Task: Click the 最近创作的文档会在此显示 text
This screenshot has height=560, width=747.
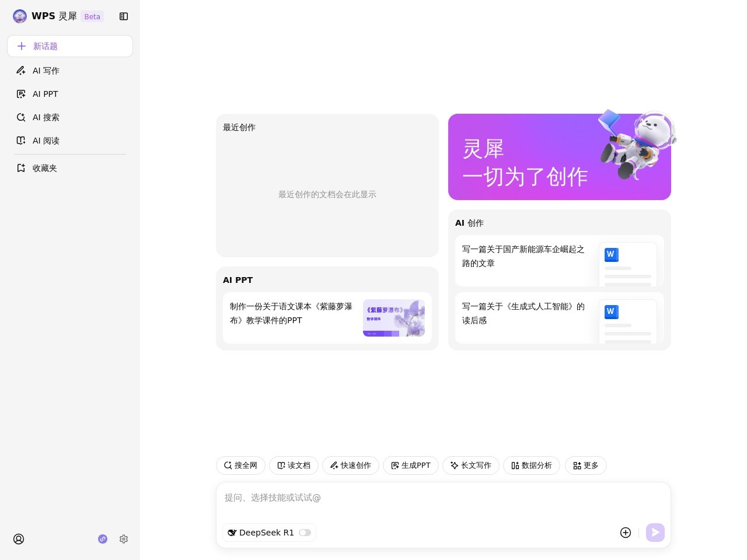Action: click(327, 194)
